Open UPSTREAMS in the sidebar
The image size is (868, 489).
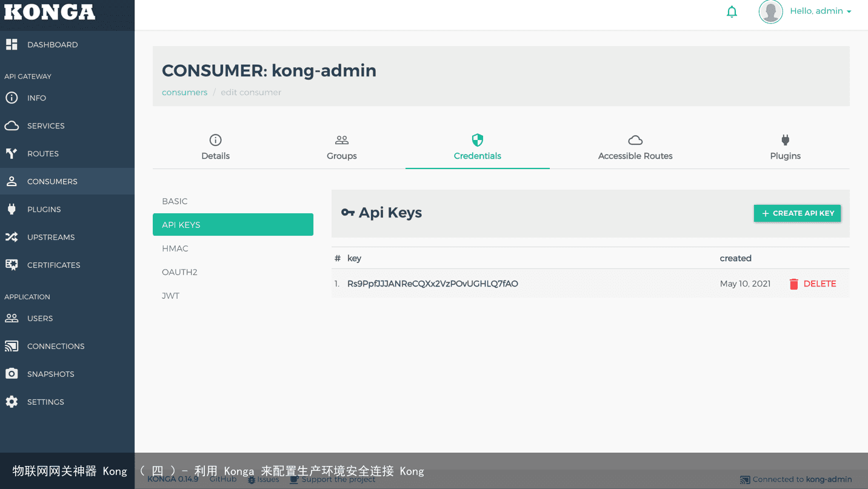(67, 237)
